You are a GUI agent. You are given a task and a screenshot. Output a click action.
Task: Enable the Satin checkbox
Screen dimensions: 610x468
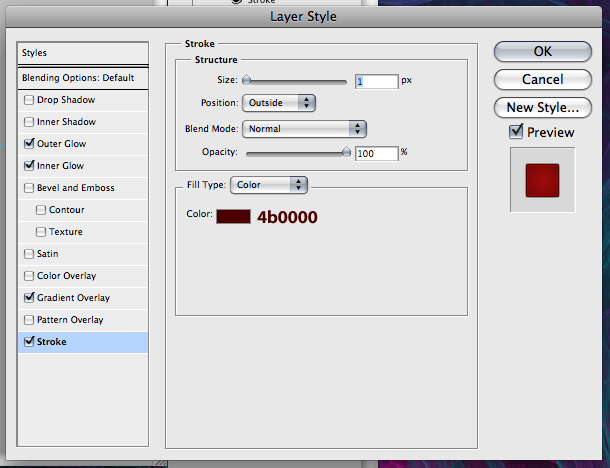29,254
